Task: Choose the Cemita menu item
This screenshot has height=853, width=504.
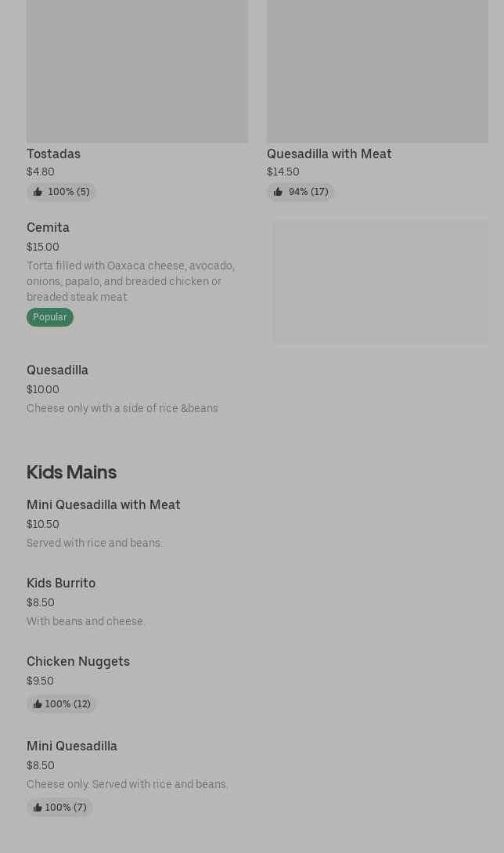Action: click(48, 227)
